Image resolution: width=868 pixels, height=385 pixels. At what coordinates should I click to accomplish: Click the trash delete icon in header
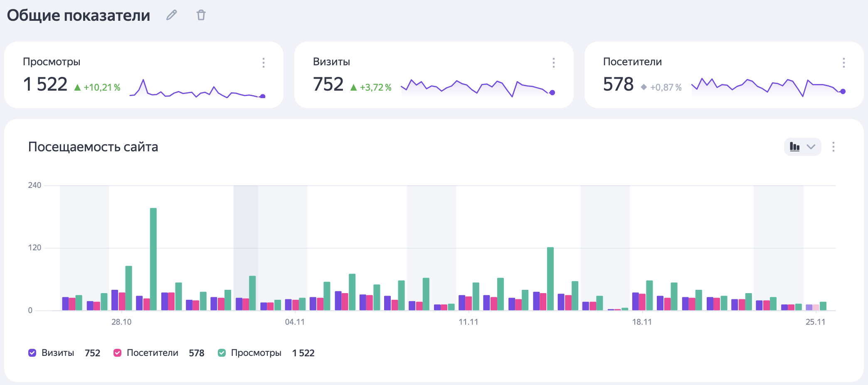(x=201, y=15)
